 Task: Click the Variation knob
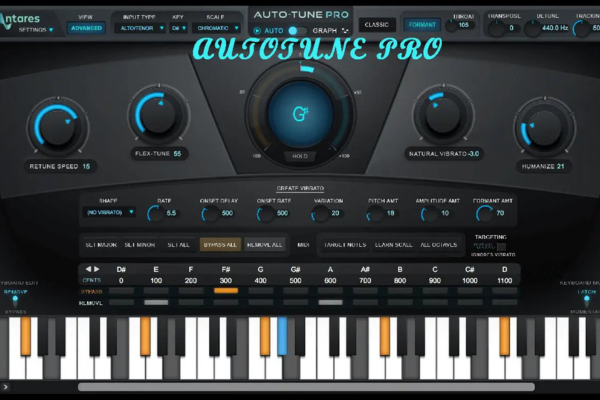pyautogui.click(x=320, y=214)
